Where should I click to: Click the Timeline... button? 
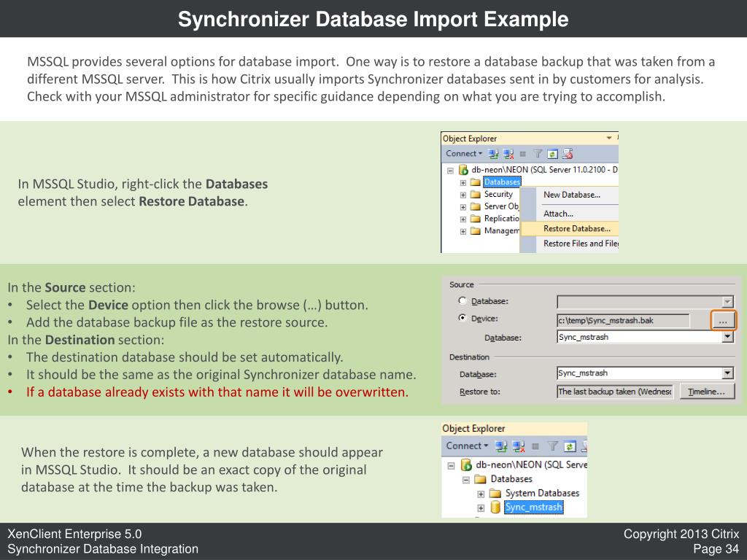click(707, 392)
